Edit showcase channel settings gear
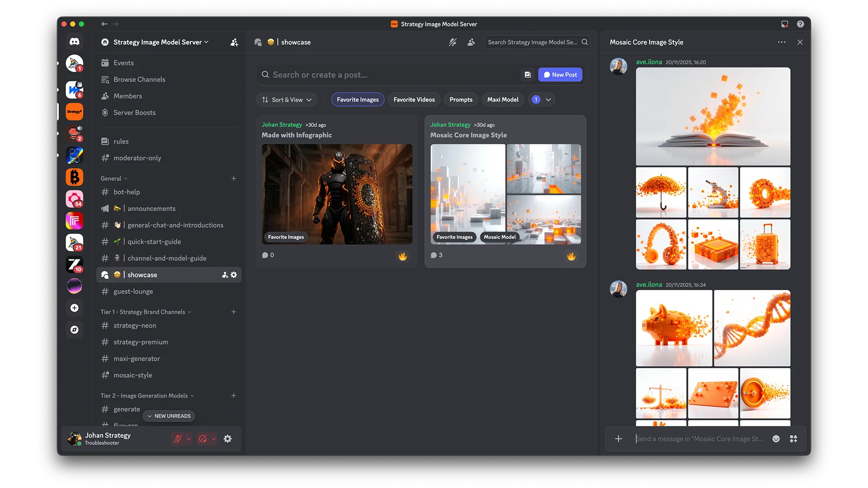868x488 pixels. pos(234,275)
